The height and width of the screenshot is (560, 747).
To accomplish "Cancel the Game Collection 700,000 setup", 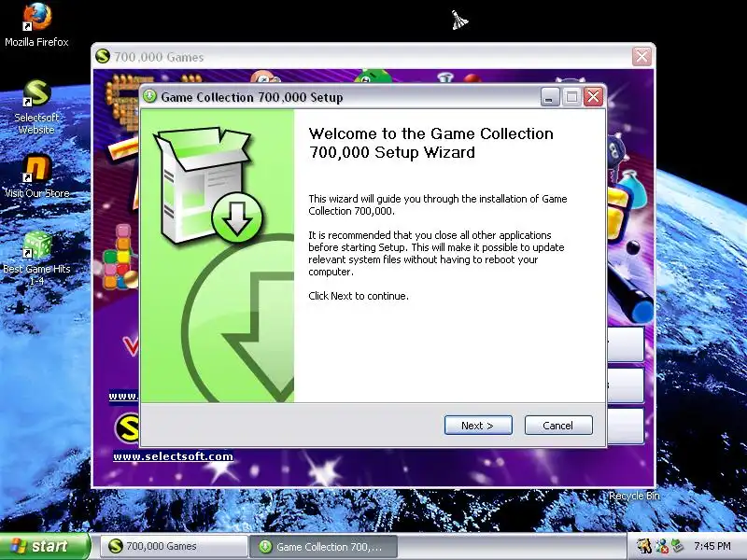I will [x=558, y=426].
